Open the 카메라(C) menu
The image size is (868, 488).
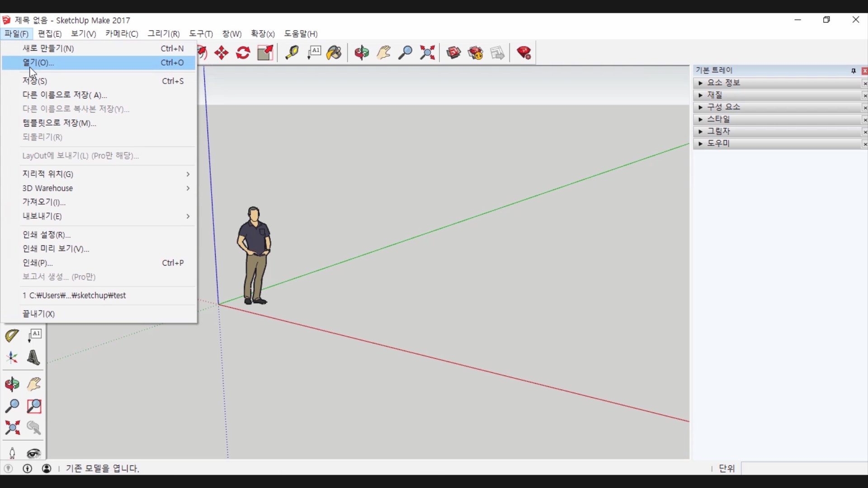click(x=121, y=33)
